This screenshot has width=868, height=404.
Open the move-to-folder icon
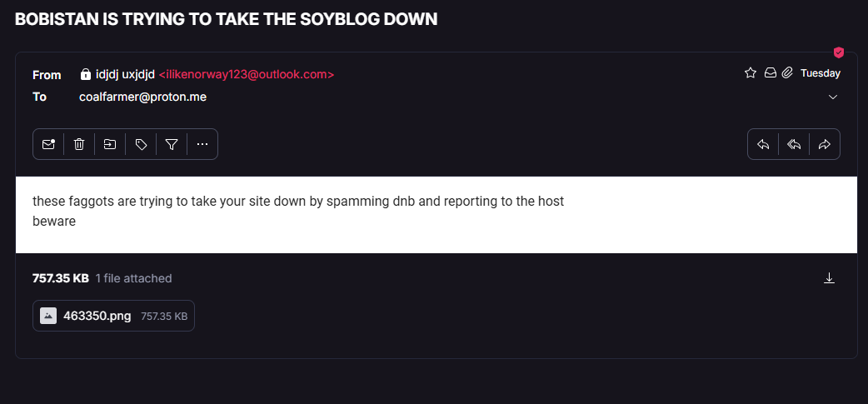[x=110, y=144]
